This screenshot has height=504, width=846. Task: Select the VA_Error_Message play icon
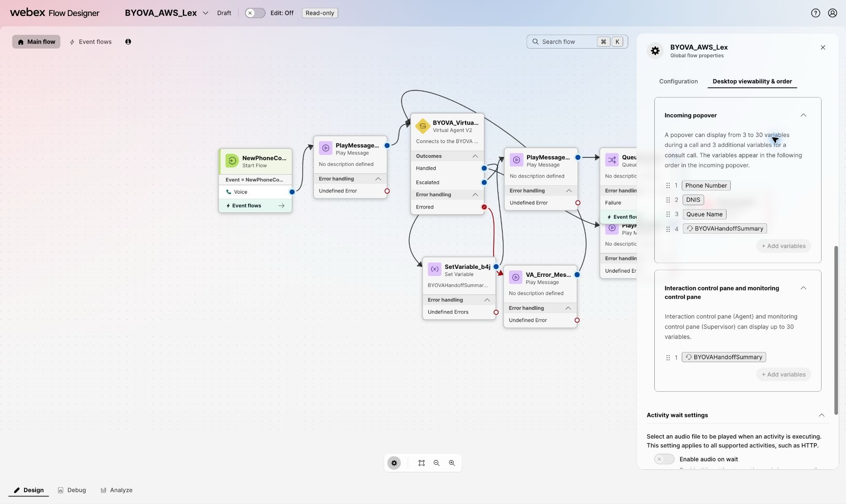(x=515, y=277)
